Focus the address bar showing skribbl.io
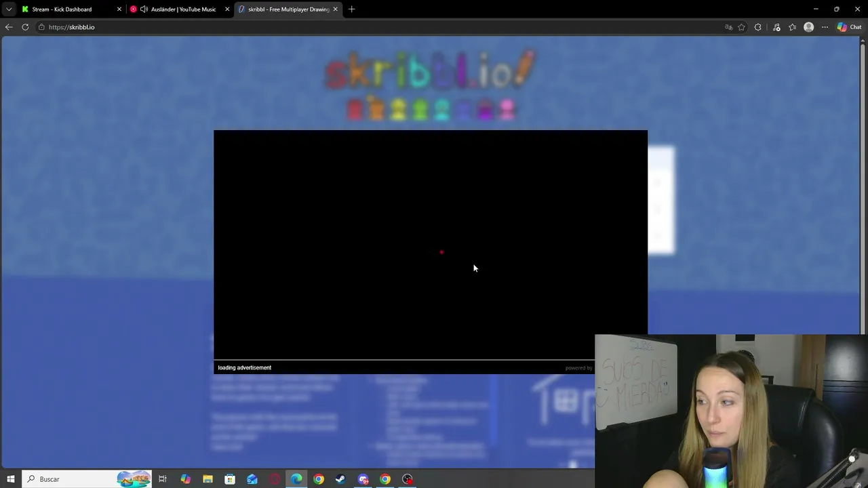Viewport: 868px width, 488px height. point(380,27)
